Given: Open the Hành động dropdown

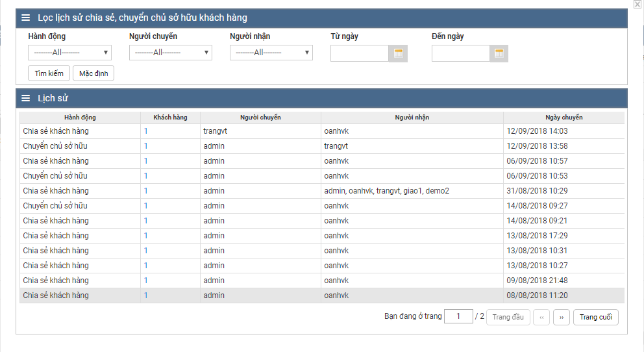Looking at the screenshot, I should [69, 53].
